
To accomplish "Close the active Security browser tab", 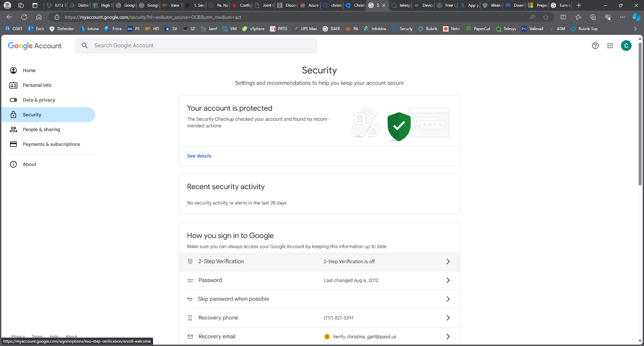I will [x=384, y=5].
